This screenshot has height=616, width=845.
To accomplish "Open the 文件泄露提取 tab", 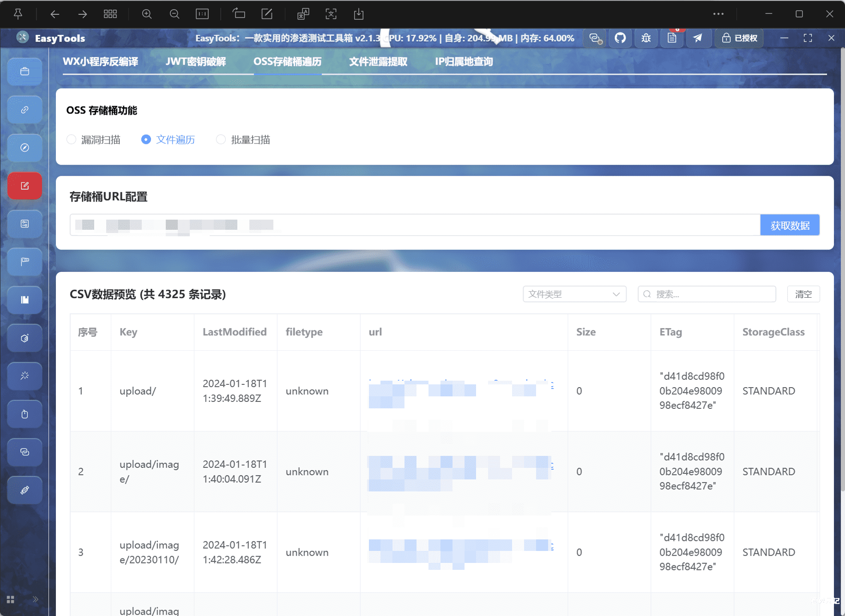I will 378,61.
